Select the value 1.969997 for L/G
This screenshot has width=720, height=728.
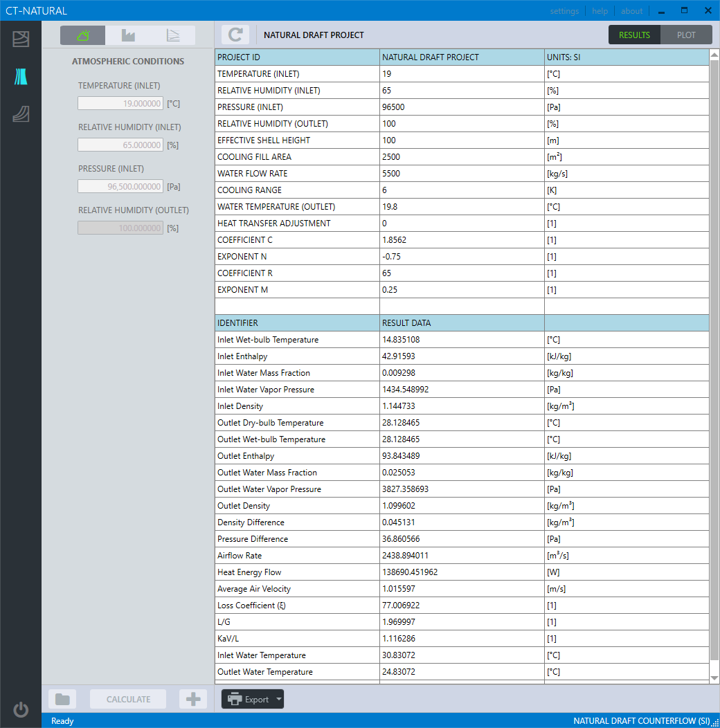click(399, 622)
